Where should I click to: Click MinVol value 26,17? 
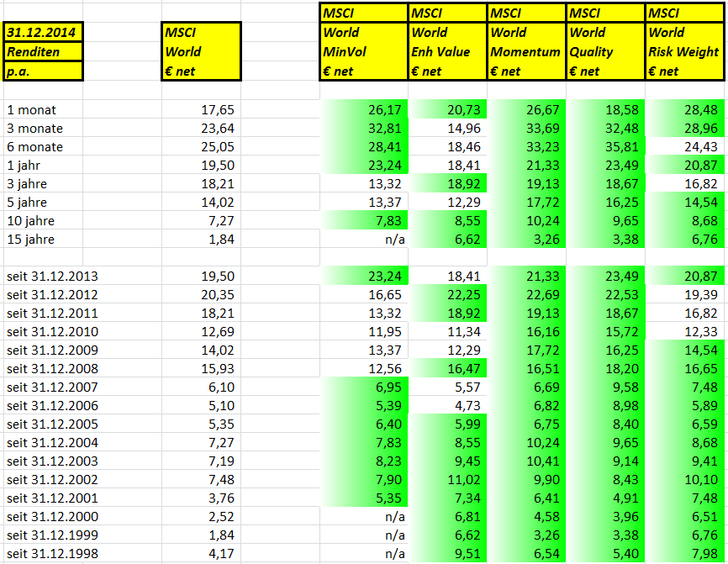[385, 110]
